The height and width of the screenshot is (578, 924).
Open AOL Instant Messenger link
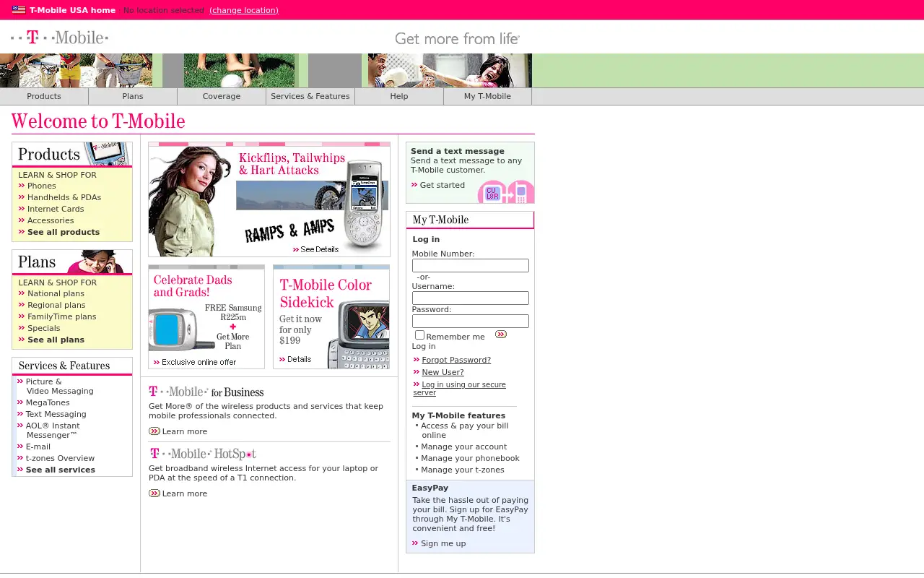click(53, 431)
